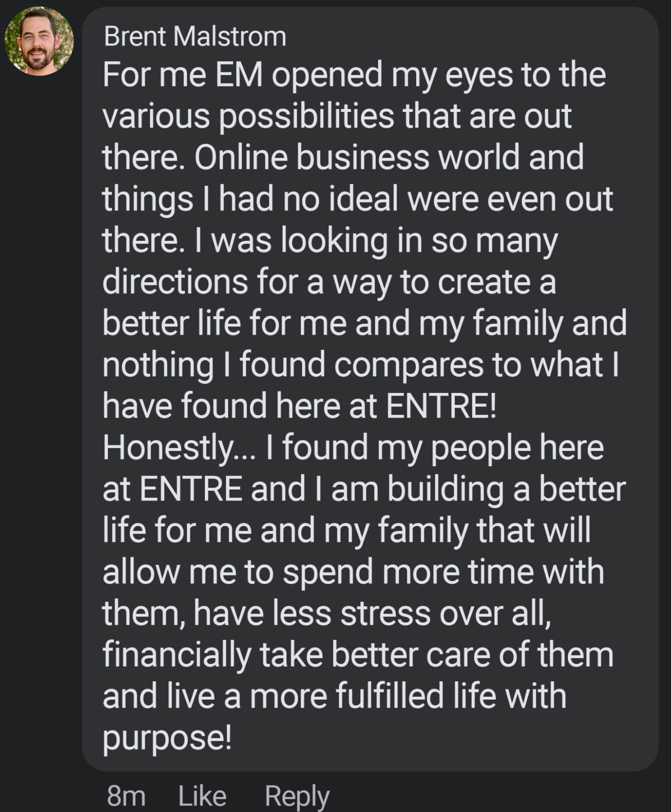Click the word 'building' in the comment
The width and height of the screenshot is (671, 812).
click(x=446, y=489)
